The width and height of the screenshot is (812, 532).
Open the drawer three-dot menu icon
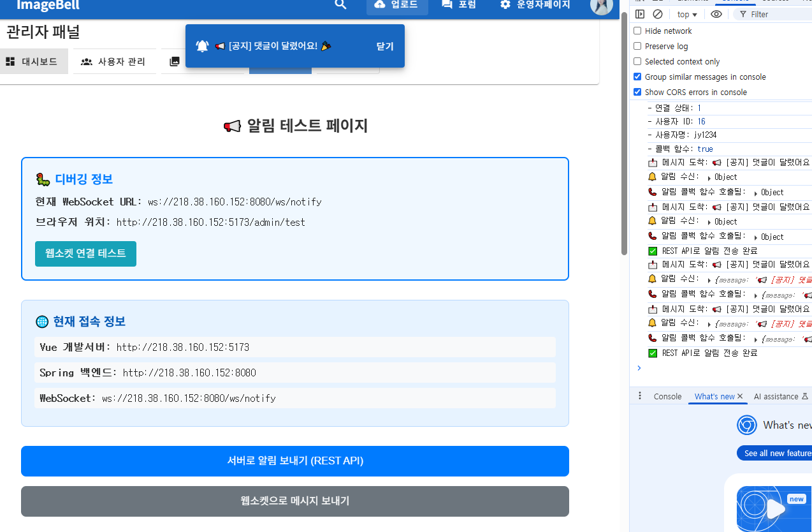coord(640,396)
